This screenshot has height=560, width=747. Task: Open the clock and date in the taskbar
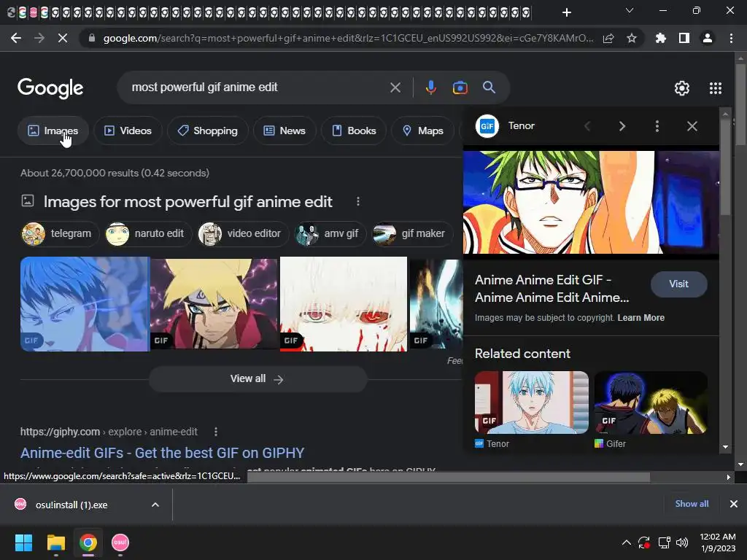(718, 542)
